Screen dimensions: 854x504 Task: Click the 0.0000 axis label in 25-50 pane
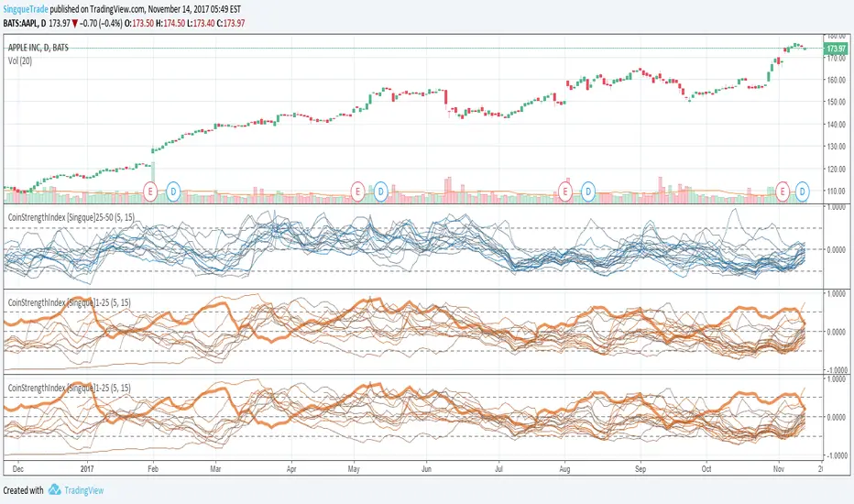tap(838, 249)
